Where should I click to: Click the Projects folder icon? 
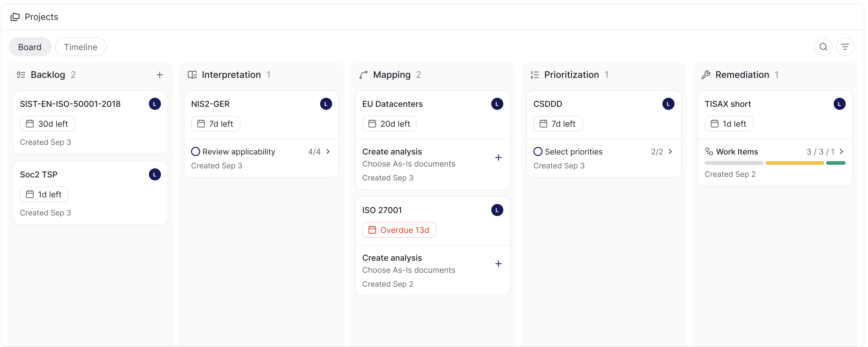15,16
